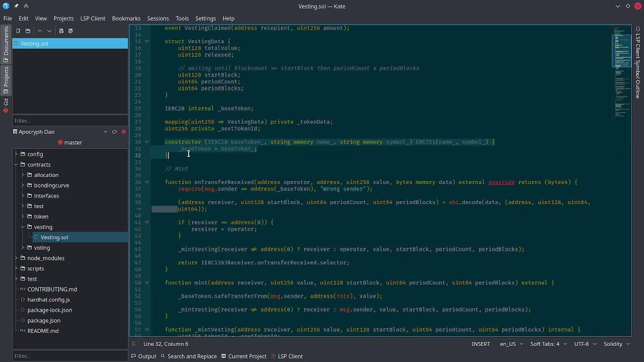This screenshot has height=362, width=644.
Task: Fold the constructor code block on line 30
Action: pyautogui.click(x=147, y=142)
